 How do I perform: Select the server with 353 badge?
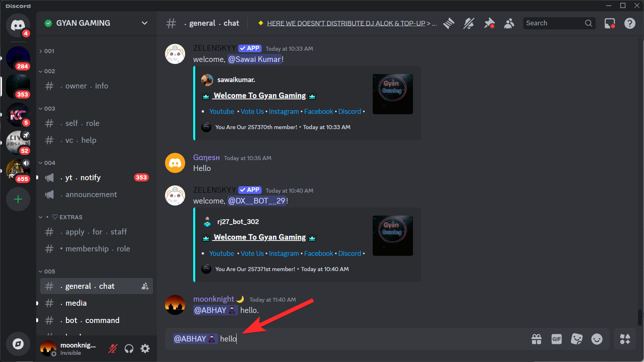[x=18, y=86]
